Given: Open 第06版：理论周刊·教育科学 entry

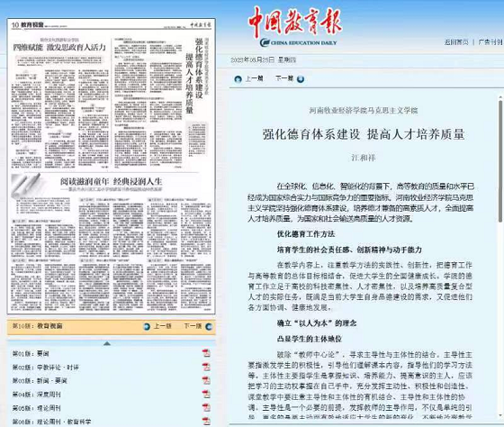Looking at the screenshot, I should (x=51, y=422).
